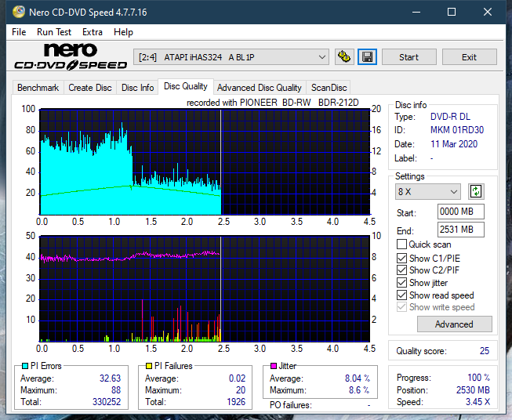Viewport: 512px width, 420px height.
Task: Open the Help menu
Action: click(x=123, y=32)
